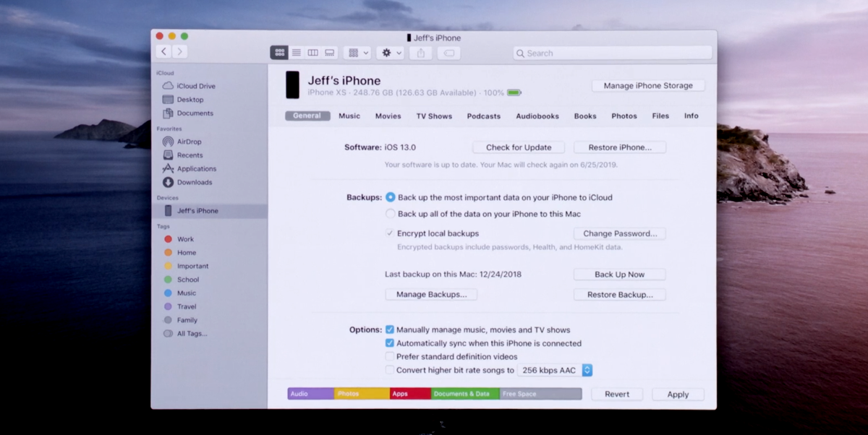Image resolution: width=868 pixels, height=435 pixels.
Task: Expand the group-by arrangement dropdown
Action: (357, 53)
